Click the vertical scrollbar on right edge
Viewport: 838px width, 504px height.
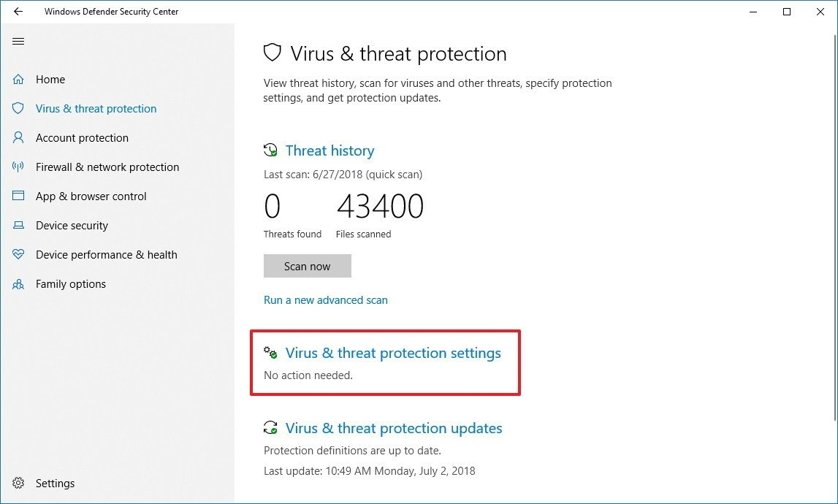(835, 224)
